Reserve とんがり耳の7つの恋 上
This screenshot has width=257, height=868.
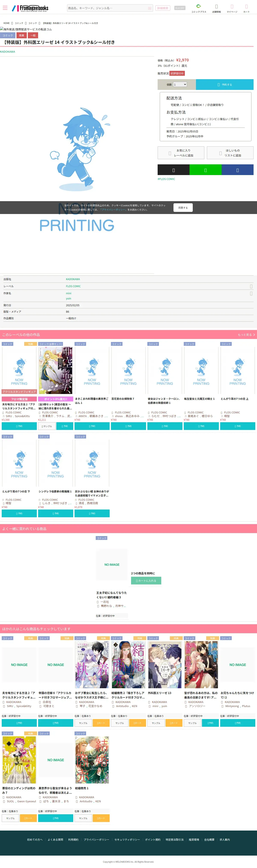238,426
